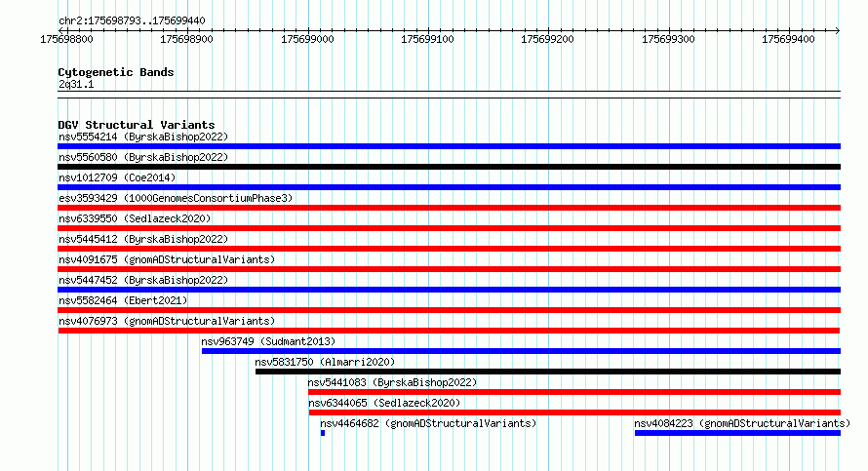
Task: Click ruler position 175699400
Action: click(788, 39)
